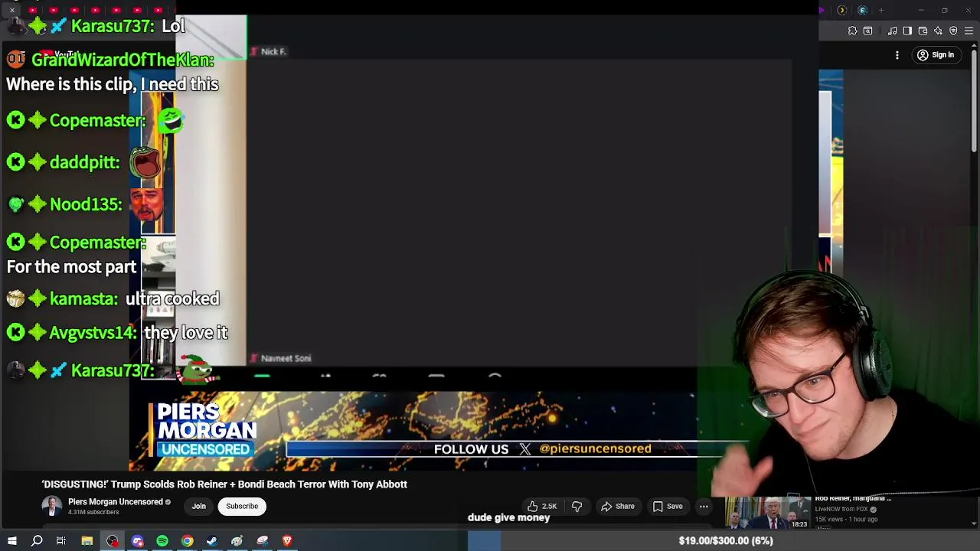The height and width of the screenshot is (551, 980).
Task: Like the video with thumbs up 2.5K
Action: pos(542,506)
